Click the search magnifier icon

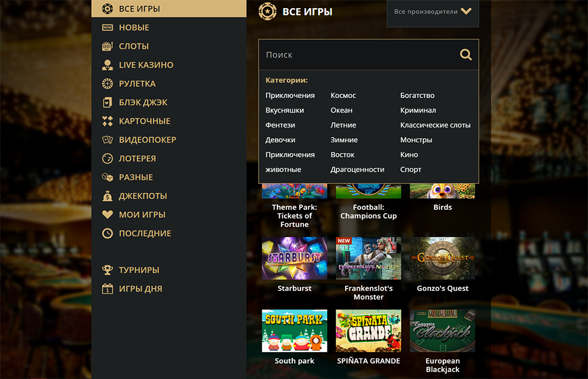(x=466, y=54)
